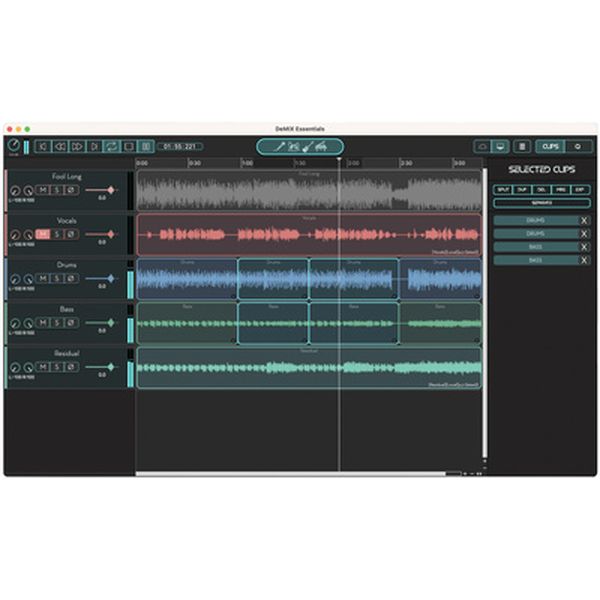Solo the Drums track

[x=57, y=278]
